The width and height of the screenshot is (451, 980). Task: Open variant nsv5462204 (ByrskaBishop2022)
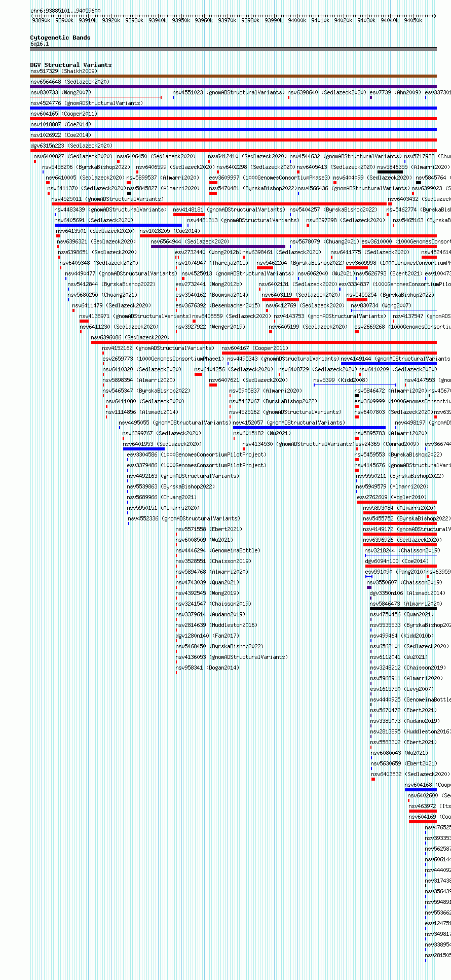(300, 263)
